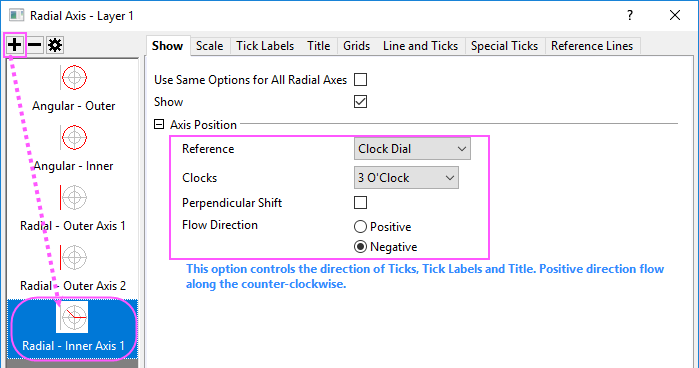Click the help question mark icon

click(629, 15)
